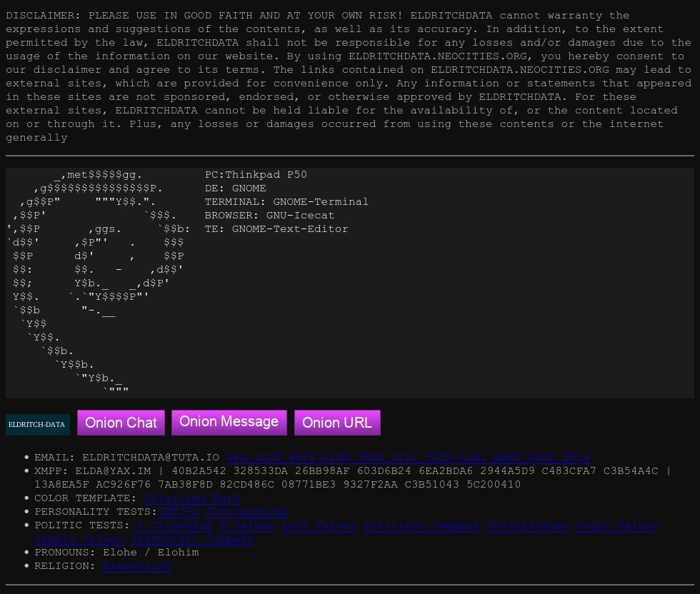Open the Onion Chat button

click(x=121, y=423)
